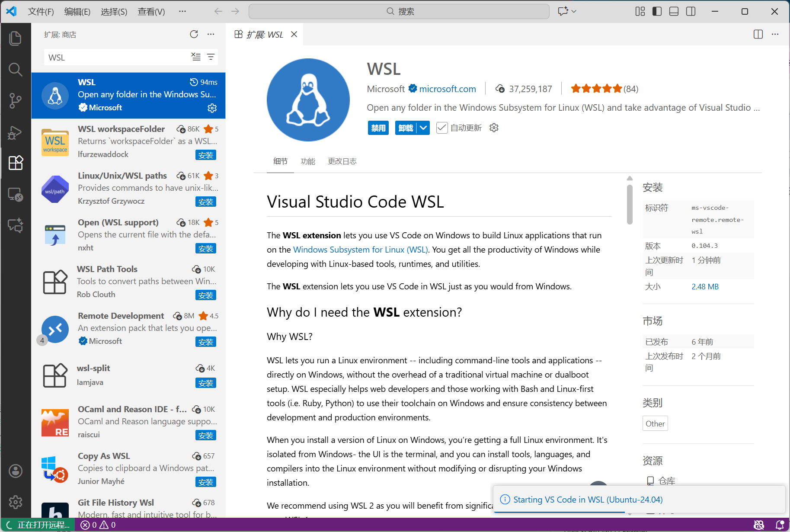Open the Source Control view
Image resolution: width=790 pixels, height=532 pixels.
pyautogui.click(x=16, y=101)
